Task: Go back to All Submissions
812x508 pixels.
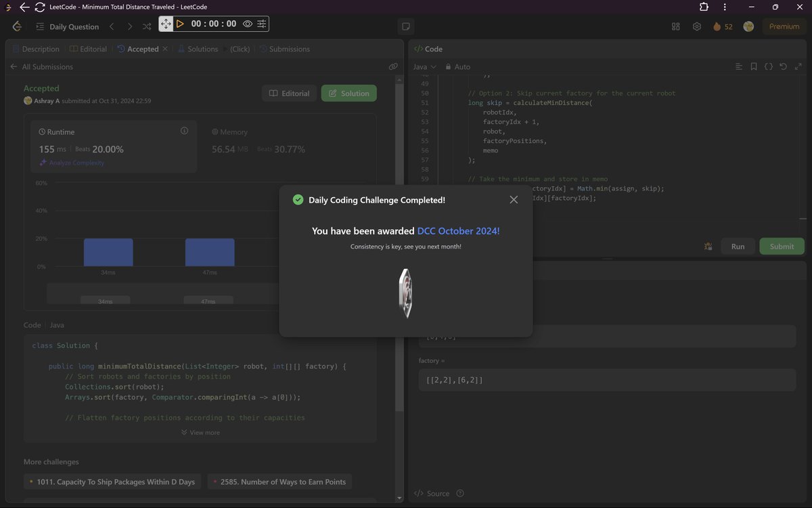Action: (41, 67)
